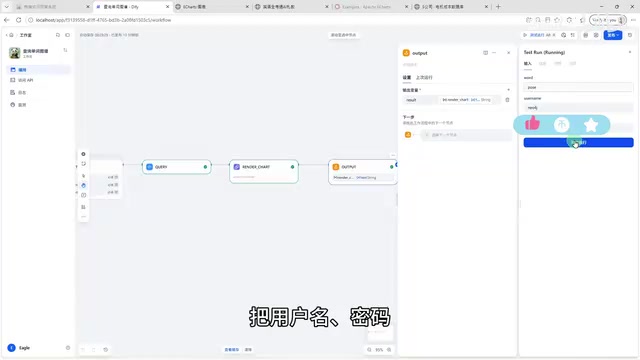The width and height of the screenshot is (640, 360).
Task: Switch to hand (pan) mode on canvas toolbar
Action: click(x=83, y=185)
